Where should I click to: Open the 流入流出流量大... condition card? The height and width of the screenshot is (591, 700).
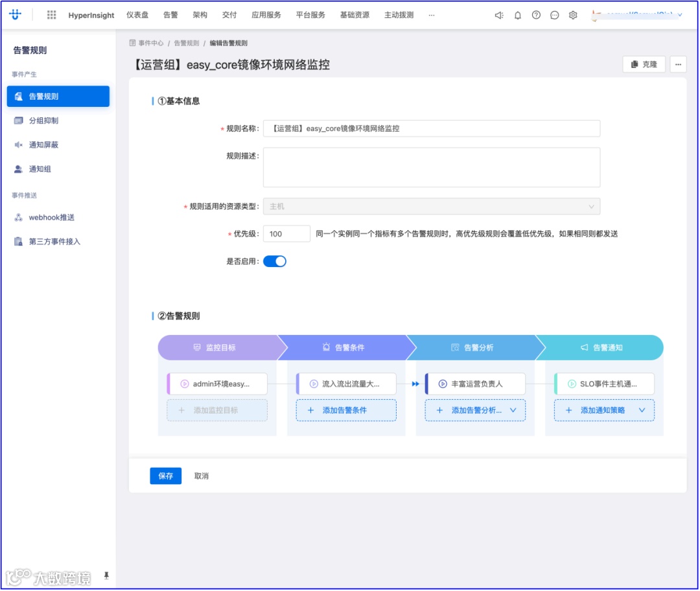click(346, 384)
